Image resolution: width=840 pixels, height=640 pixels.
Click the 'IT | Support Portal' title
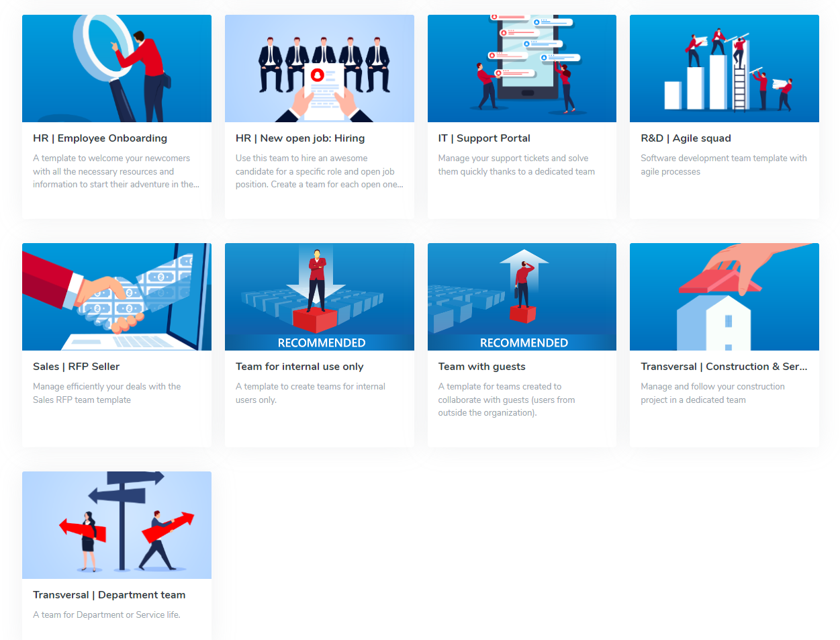pos(484,138)
